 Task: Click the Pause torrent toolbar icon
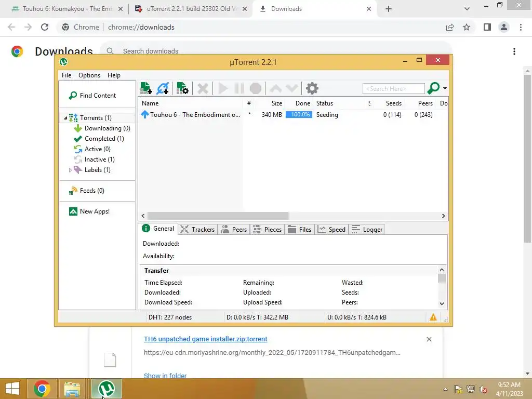tap(239, 88)
